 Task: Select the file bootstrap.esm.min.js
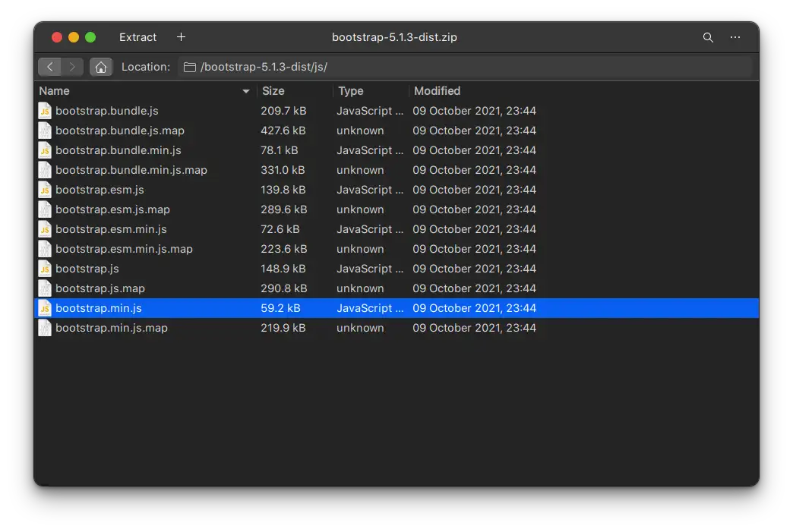point(111,229)
